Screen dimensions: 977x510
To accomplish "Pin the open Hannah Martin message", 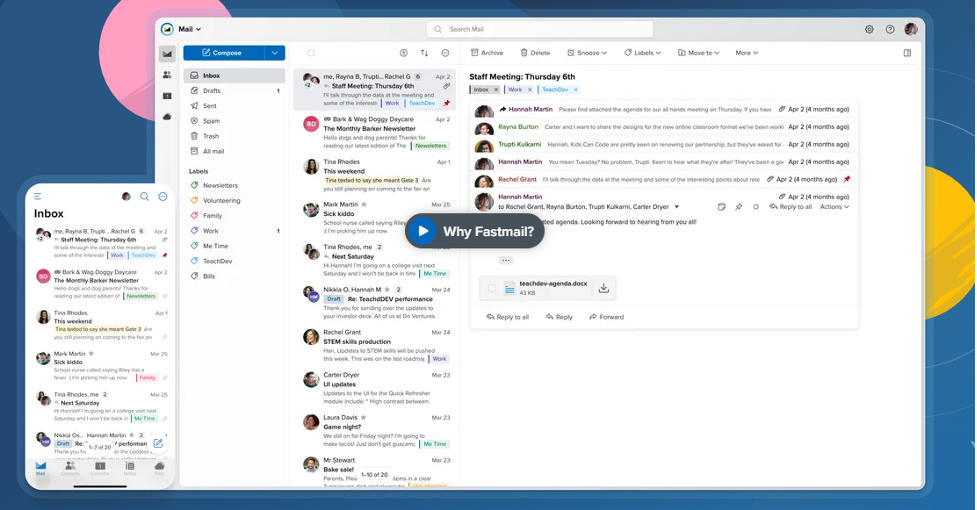I will 739,207.
